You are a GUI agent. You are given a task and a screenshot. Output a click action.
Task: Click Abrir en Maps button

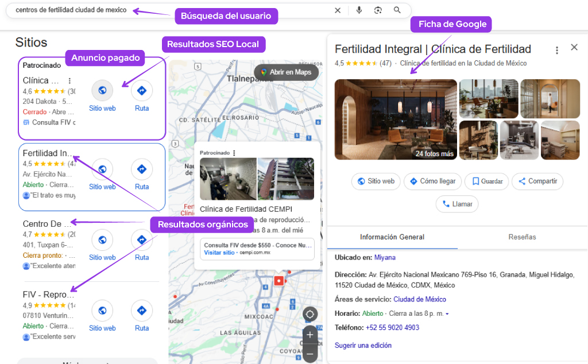(x=286, y=72)
